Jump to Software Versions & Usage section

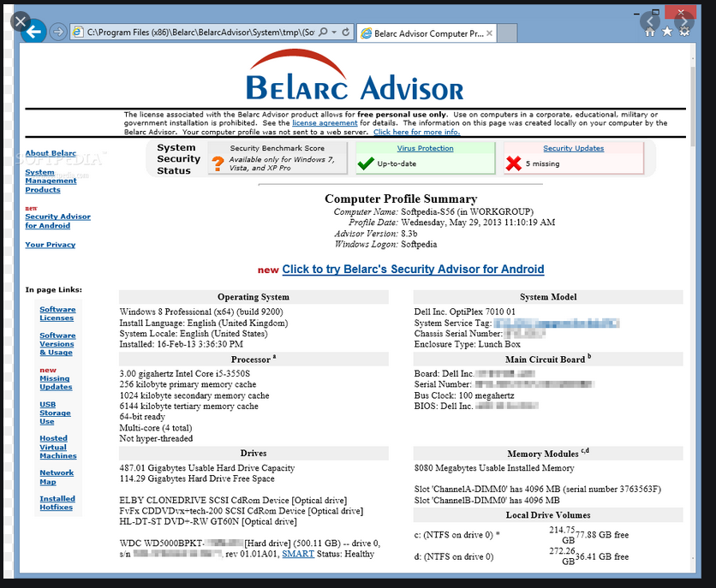click(57, 343)
